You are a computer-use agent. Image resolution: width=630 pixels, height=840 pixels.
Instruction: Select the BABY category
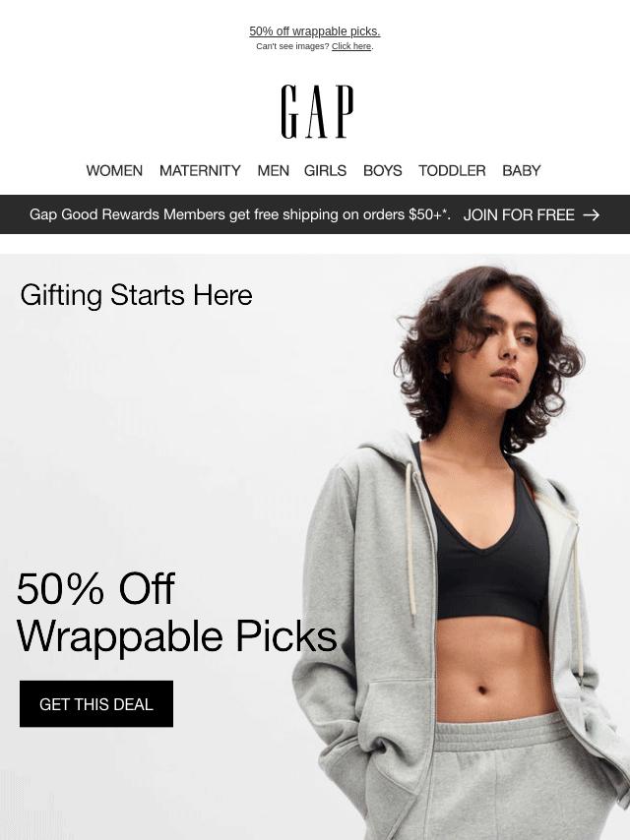point(521,170)
